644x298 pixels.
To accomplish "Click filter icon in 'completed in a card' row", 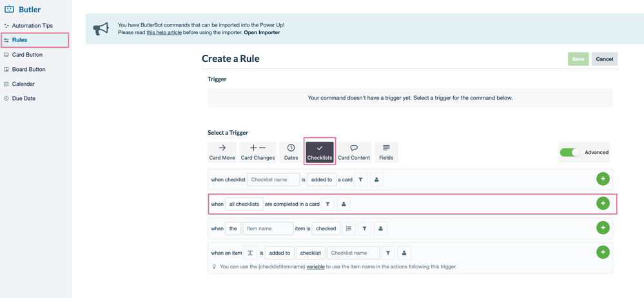I will click(x=327, y=204).
